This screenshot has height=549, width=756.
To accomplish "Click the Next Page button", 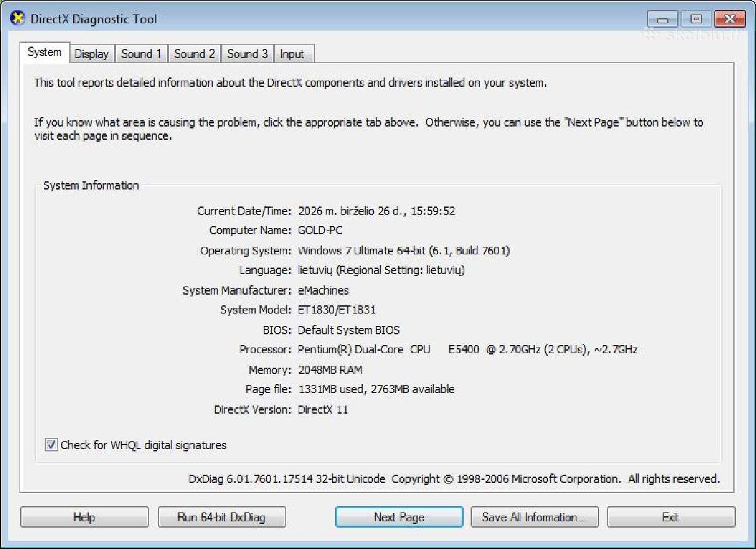I will point(399,518).
